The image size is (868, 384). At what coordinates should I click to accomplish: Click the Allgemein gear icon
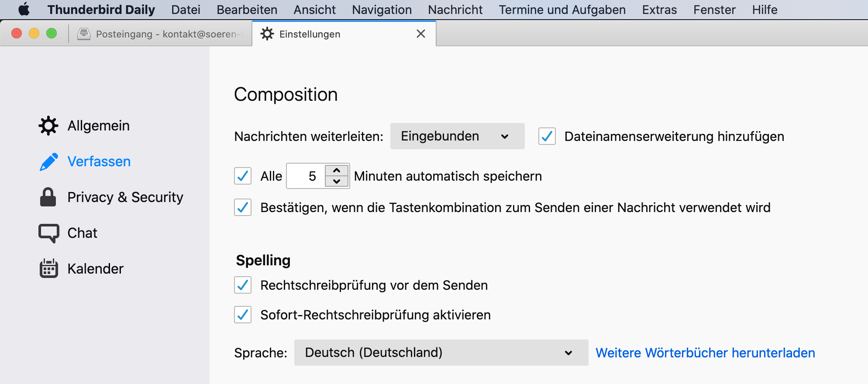point(48,126)
